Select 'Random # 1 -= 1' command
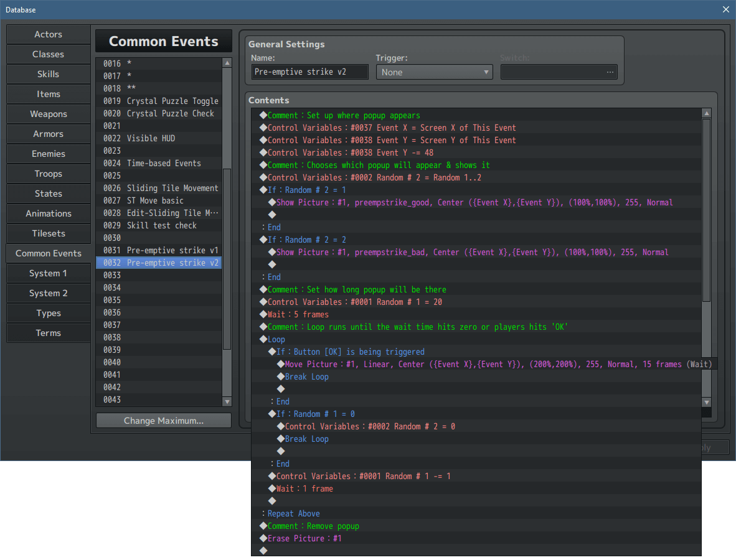 pyautogui.click(x=476, y=476)
